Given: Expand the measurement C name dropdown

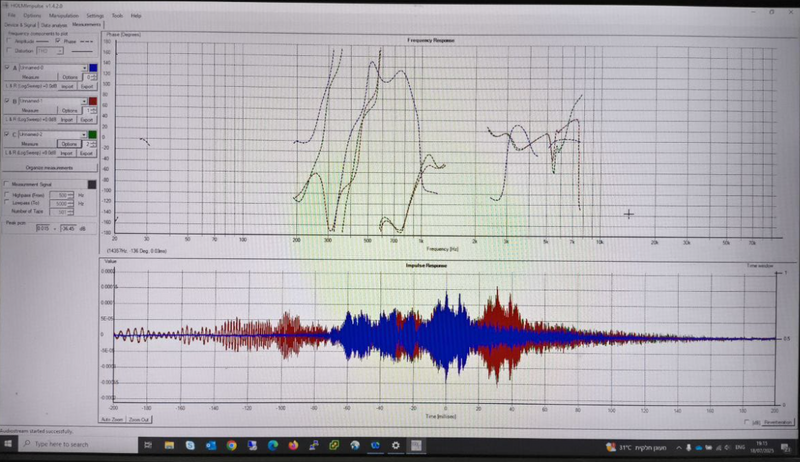Looking at the screenshot, I should [x=84, y=135].
